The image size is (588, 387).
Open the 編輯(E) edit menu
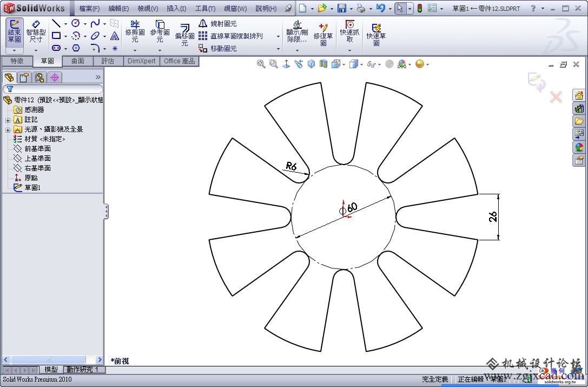pyautogui.click(x=118, y=8)
